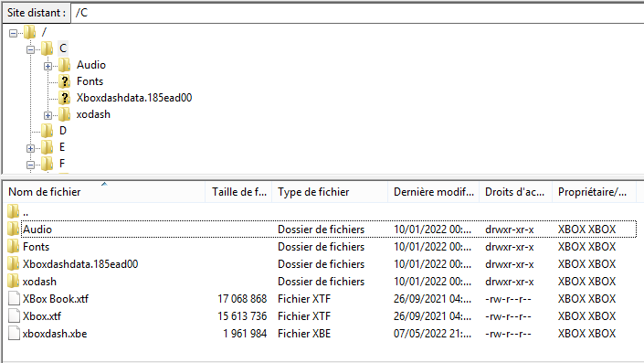Sort by the Taille de fichier column header

pos(238,192)
